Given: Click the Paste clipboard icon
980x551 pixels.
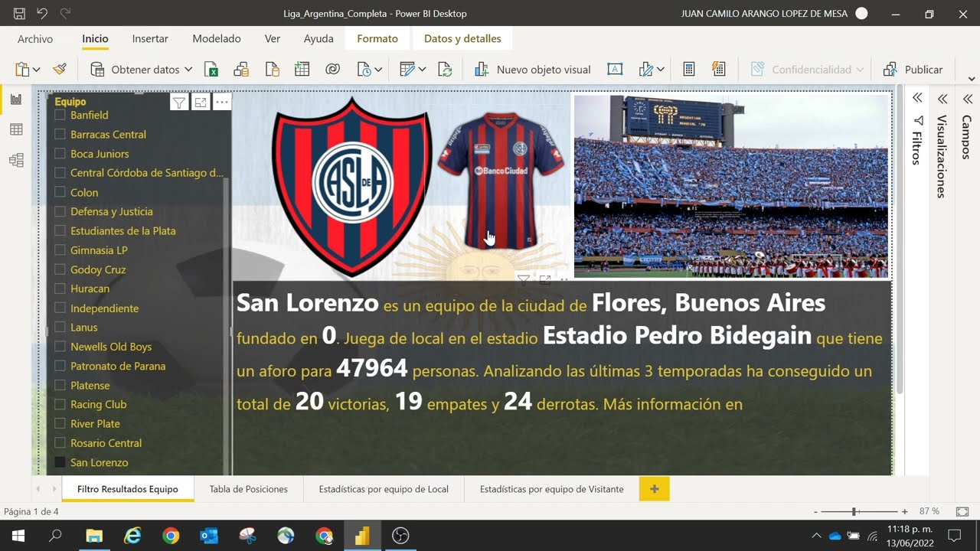Looking at the screenshot, I should coord(22,69).
